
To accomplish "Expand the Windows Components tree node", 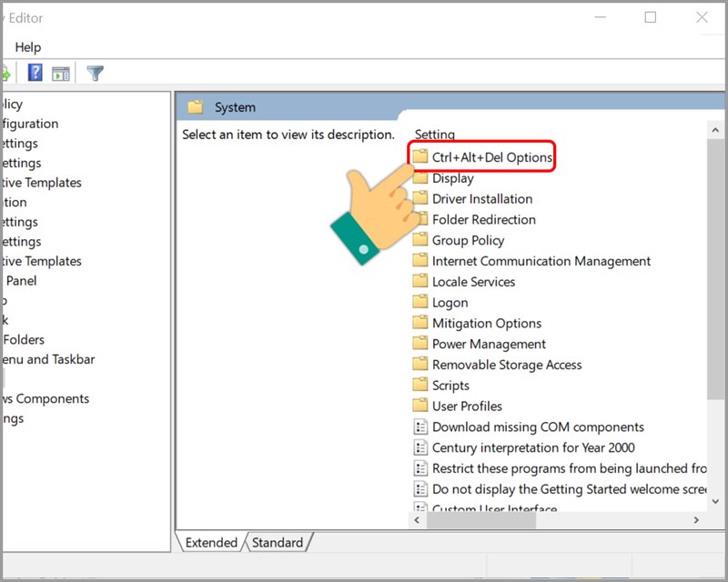I will point(46,398).
